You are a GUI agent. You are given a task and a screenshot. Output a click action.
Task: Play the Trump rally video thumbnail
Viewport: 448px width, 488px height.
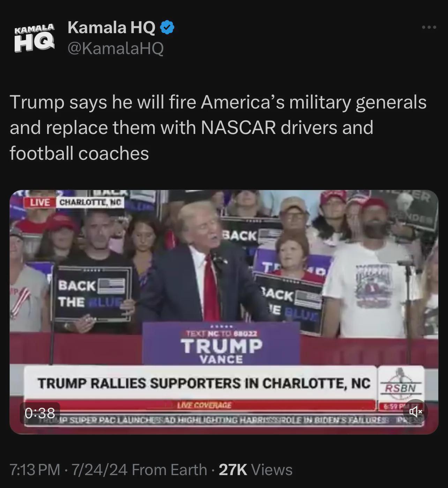[x=224, y=312]
